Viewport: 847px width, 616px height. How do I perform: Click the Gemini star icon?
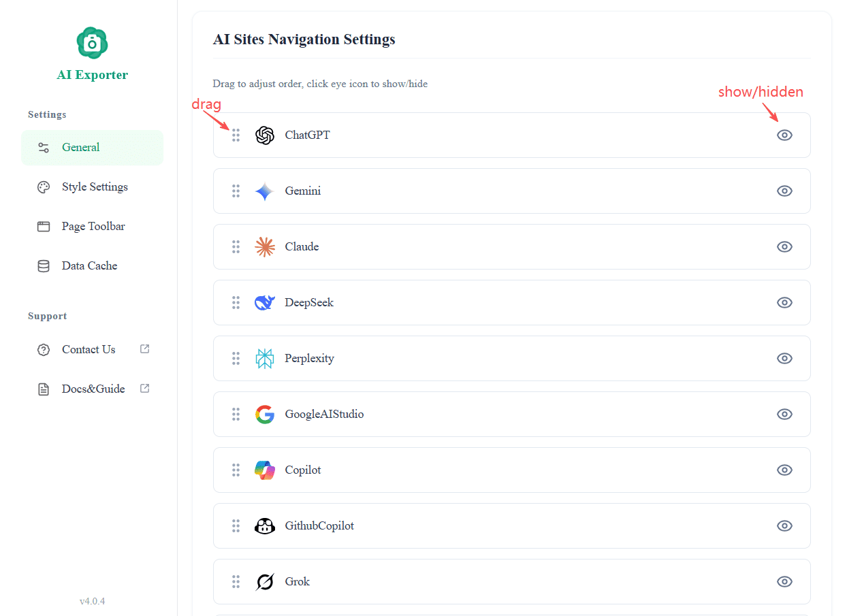coord(264,191)
